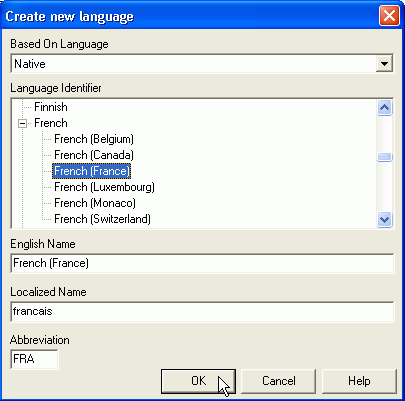Focus the English Name text field
This screenshot has width=405, height=401.
202,263
